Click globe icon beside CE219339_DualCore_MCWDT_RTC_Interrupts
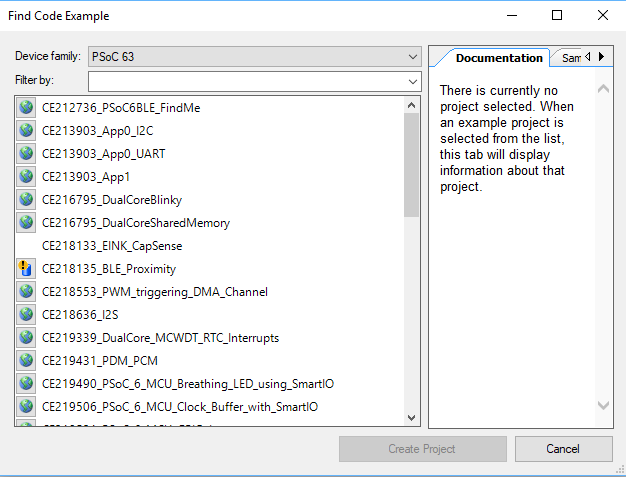Image resolution: width=626 pixels, height=477 pixels. click(x=26, y=337)
